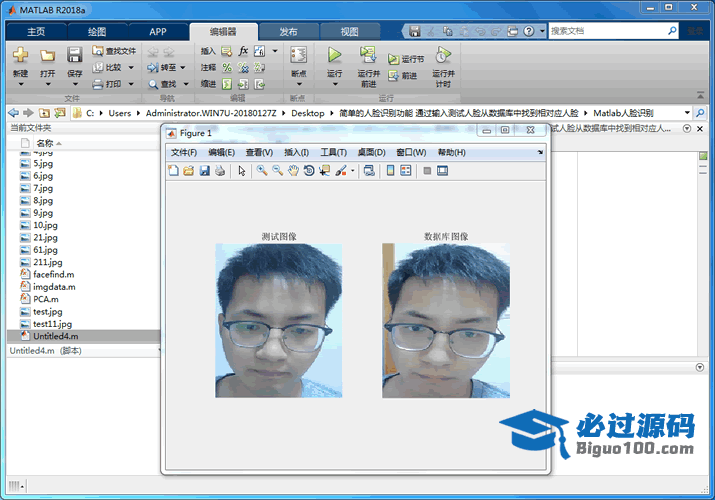The height and width of the screenshot is (500, 715).
Task: Select the Brush data tool in Figure
Action: (x=341, y=170)
